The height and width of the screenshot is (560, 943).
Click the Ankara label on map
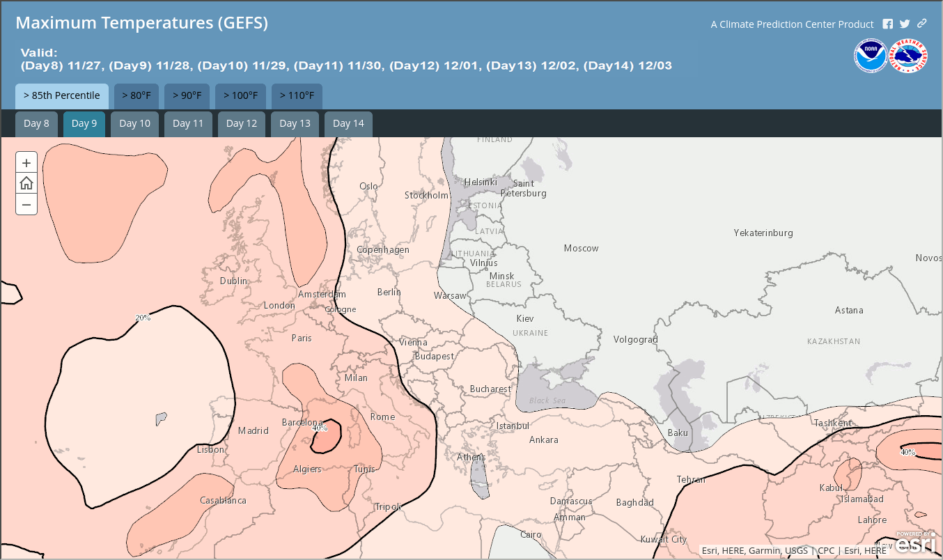click(543, 440)
